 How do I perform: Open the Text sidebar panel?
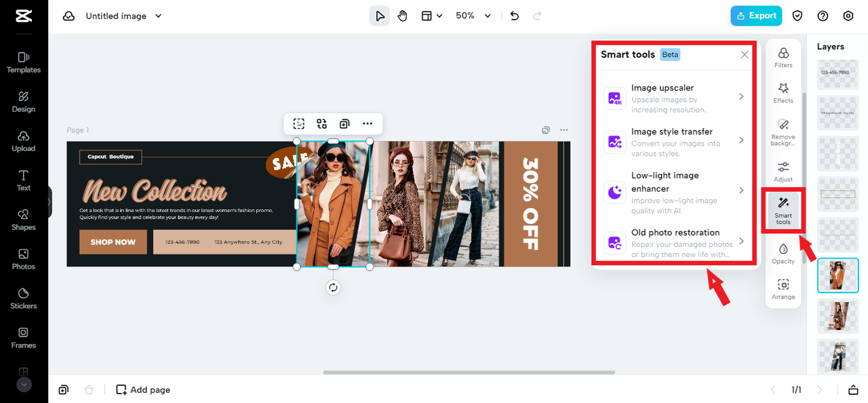coord(24,180)
